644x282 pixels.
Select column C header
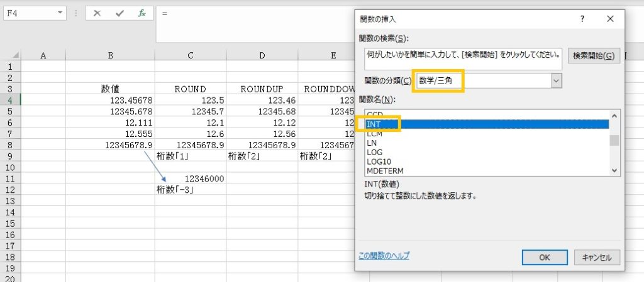[191, 55]
